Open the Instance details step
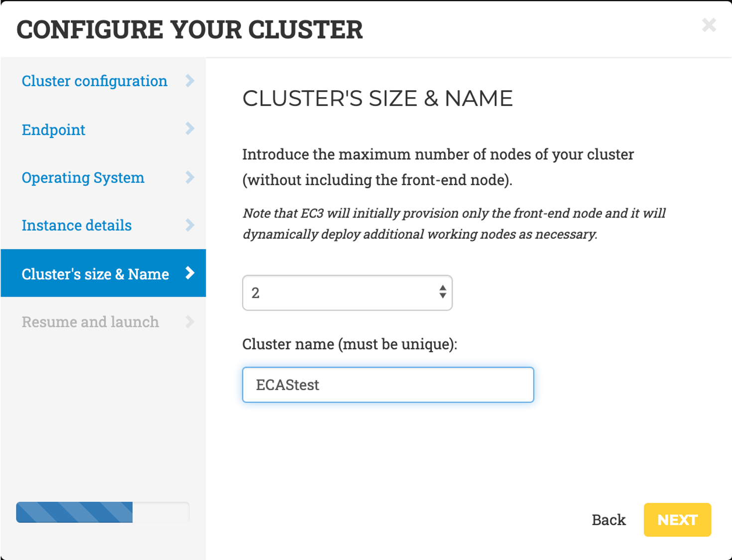This screenshot has width=732, height=560. click(76, 225)
